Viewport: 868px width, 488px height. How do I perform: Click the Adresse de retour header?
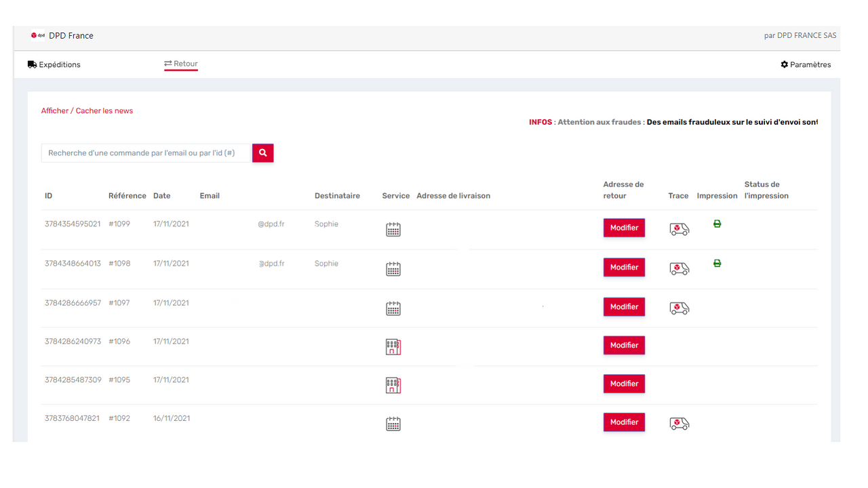[623, 190]
